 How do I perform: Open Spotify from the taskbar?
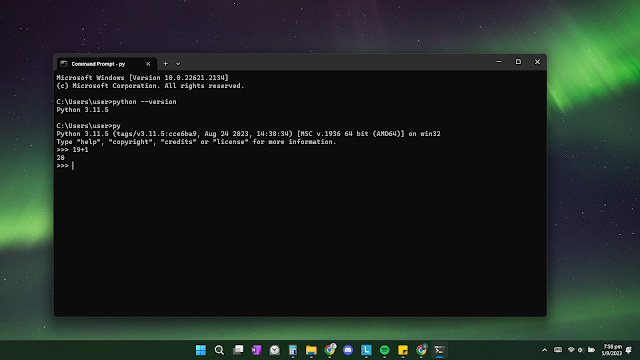click(x=384, y=350)
